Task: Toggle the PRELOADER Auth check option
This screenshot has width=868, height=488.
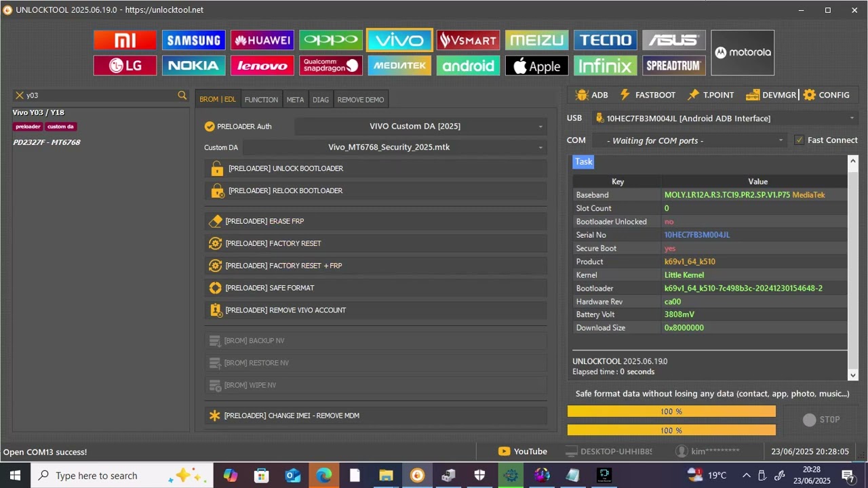Action: click(x=210, y=126)
